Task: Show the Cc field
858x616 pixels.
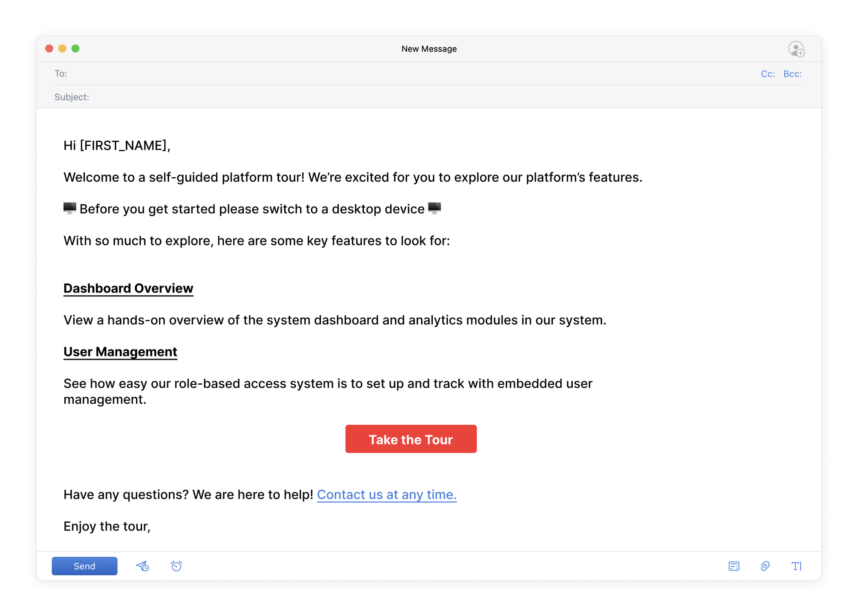Action: [767, 74]
